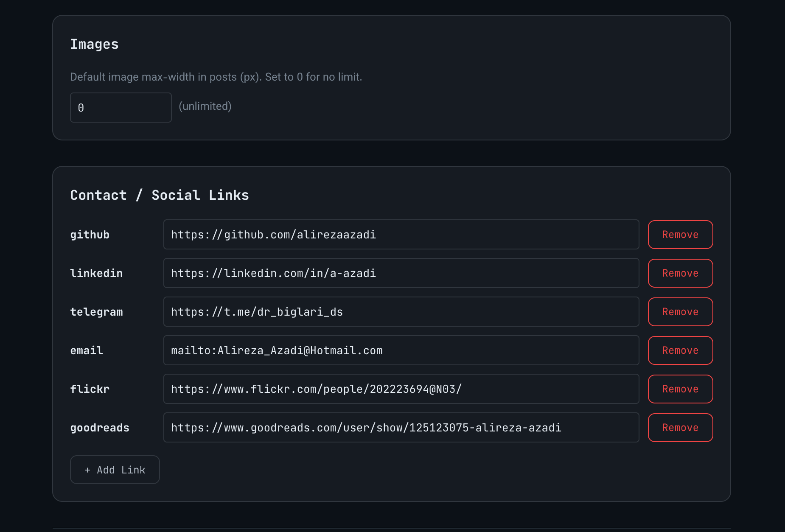Focus the github URL field
The image size is (785, 532).
[401, 235]
